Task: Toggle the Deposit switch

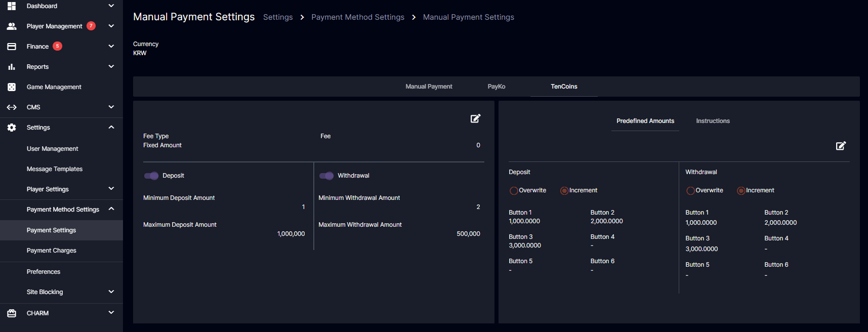Action: point(151,176)
